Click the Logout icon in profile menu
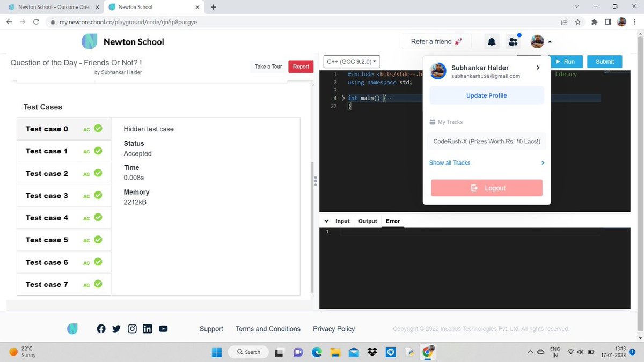 (474, 188)
